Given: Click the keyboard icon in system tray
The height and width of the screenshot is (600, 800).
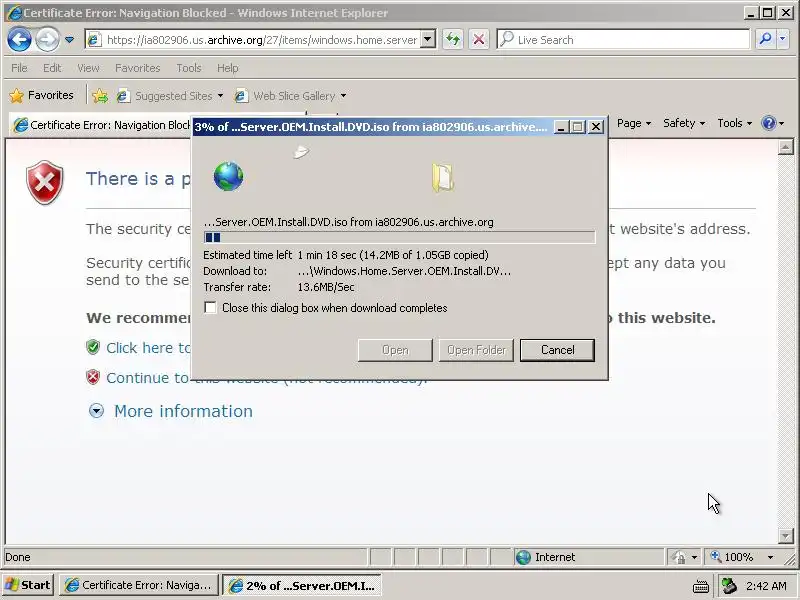Looking at the screenshot, I should (x=701, y=586).
